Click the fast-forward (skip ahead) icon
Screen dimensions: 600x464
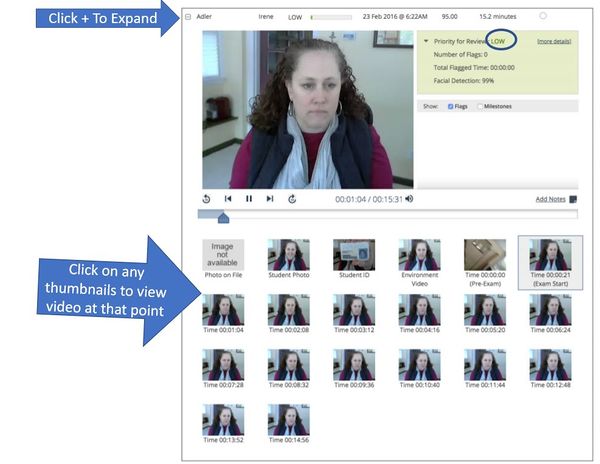pos(292,199)
